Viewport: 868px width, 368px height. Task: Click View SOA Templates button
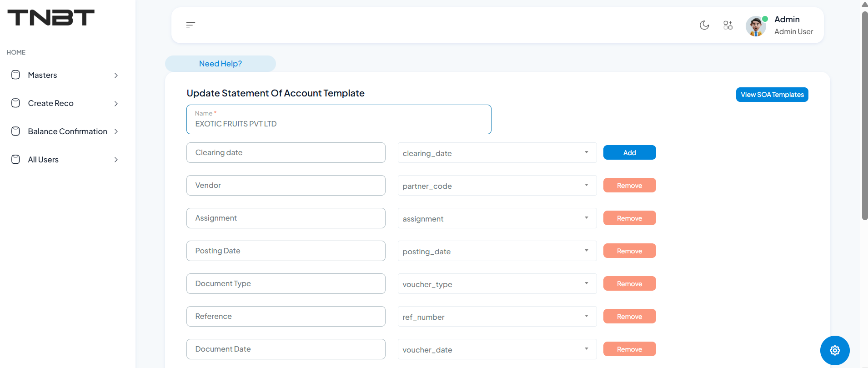coord(772,95)
